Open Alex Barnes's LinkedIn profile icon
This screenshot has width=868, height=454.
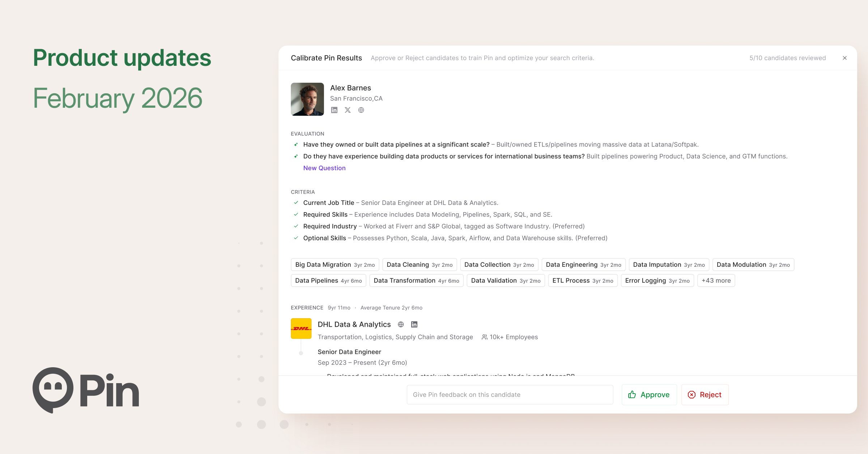coord(334,110)
